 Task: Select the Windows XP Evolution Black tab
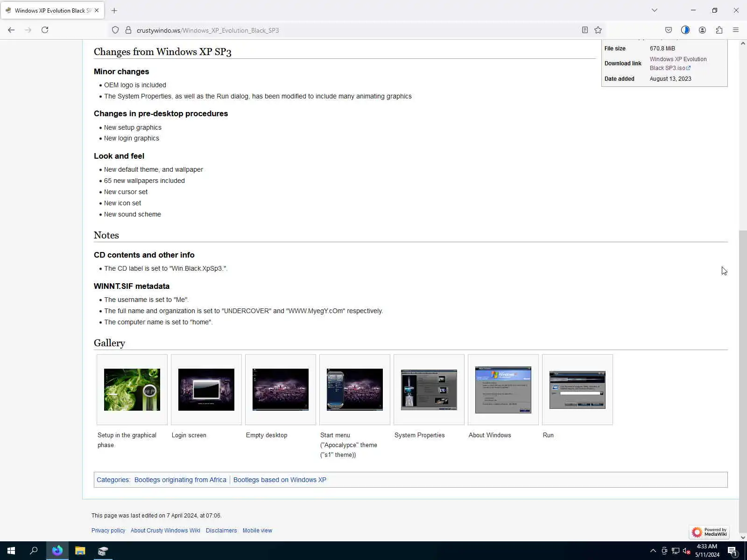tap(52, 10)
